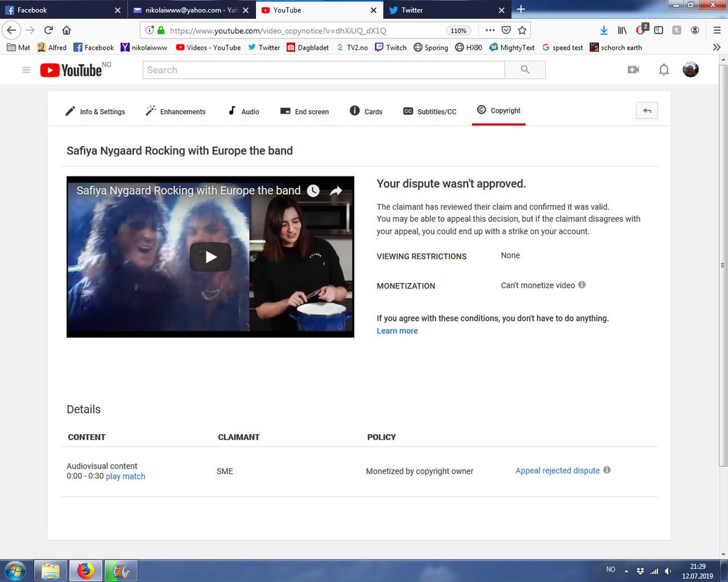The height and width of the screenshot is (582, 728).
Task: Show site information icon in address bar
Action: (150, 30)
